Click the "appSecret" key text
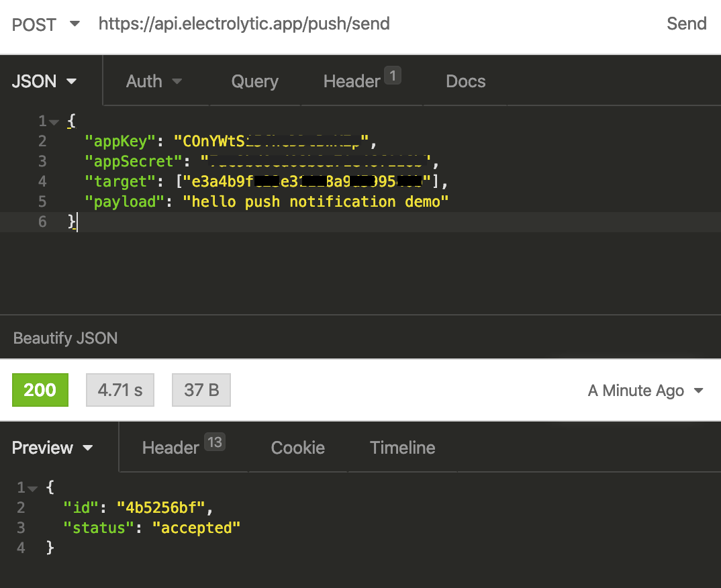The height and width of the screenshot is (588, 721). tap(134, 161)
